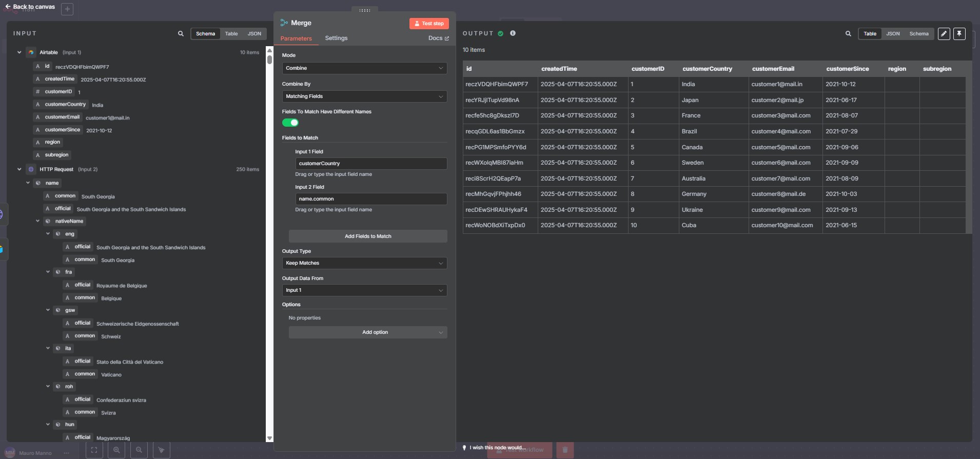The width and height of the screenshot is (980, 459).
Task: Click the nativeName object cube icon
Action: tap(48, 222)
